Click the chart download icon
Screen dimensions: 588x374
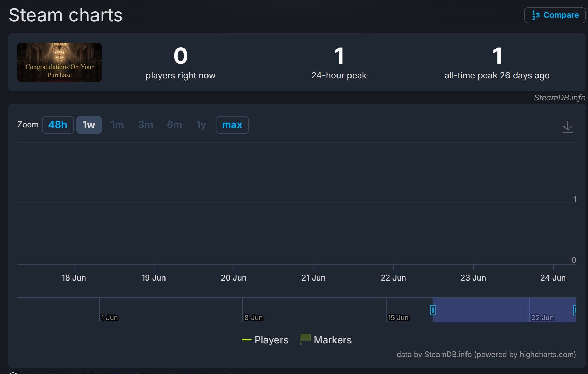(568, 127)
